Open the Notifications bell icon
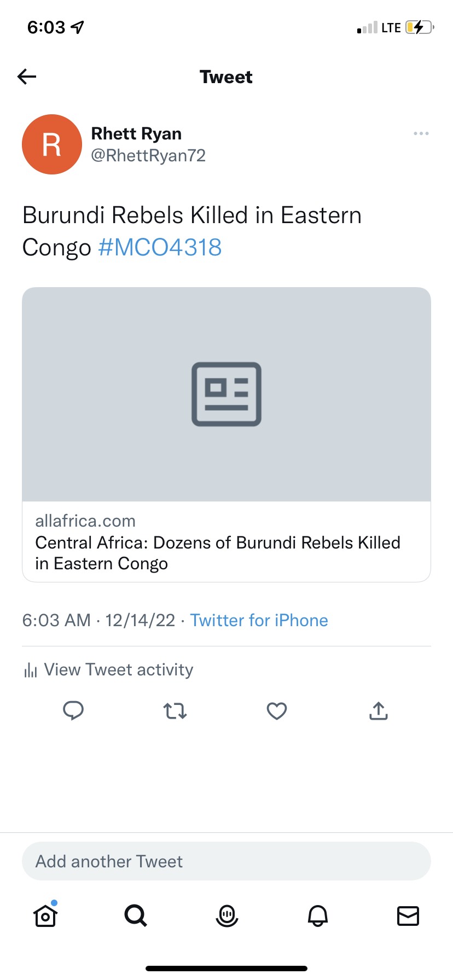 [317, 915]
